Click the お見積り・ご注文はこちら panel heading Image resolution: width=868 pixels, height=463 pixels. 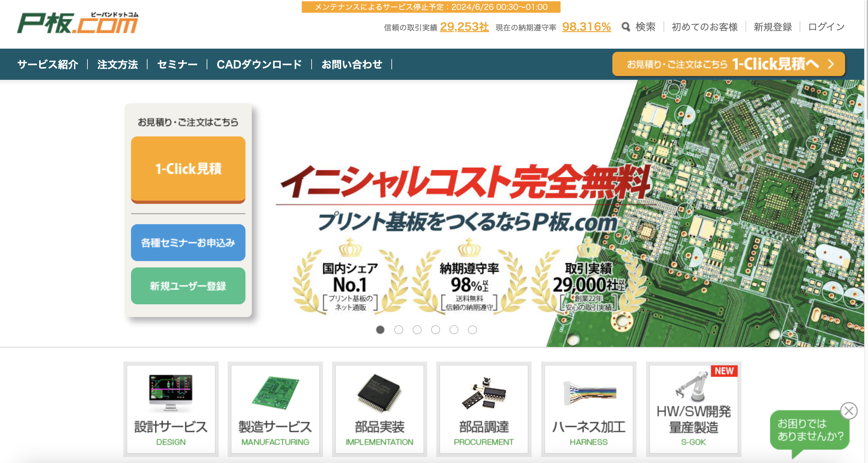click(188, 122)
